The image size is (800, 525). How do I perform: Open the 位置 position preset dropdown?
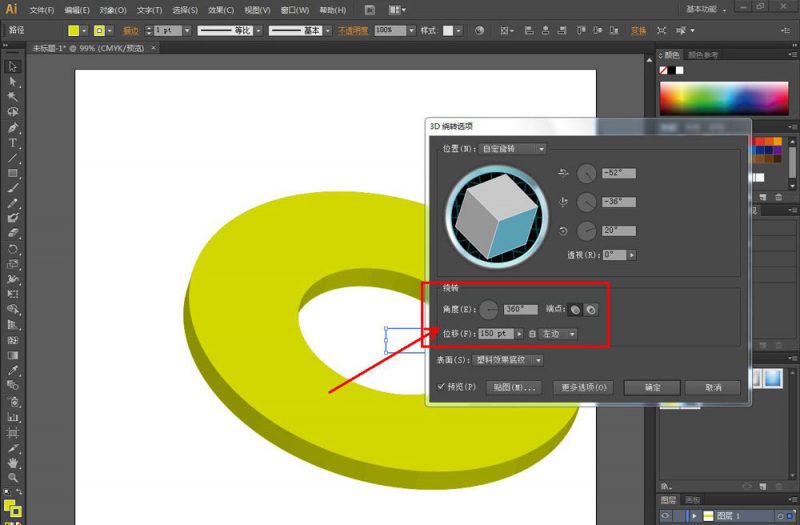[513, 149]
